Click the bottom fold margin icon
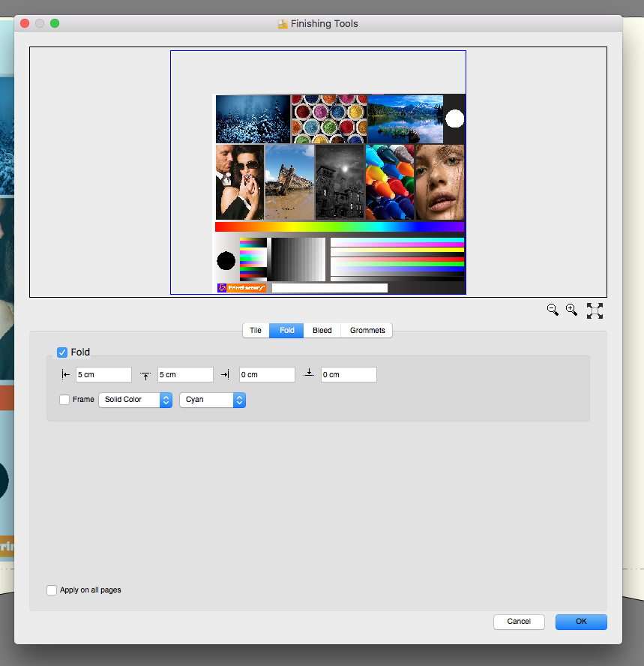 pyautogui.click(x=309, y=373)
